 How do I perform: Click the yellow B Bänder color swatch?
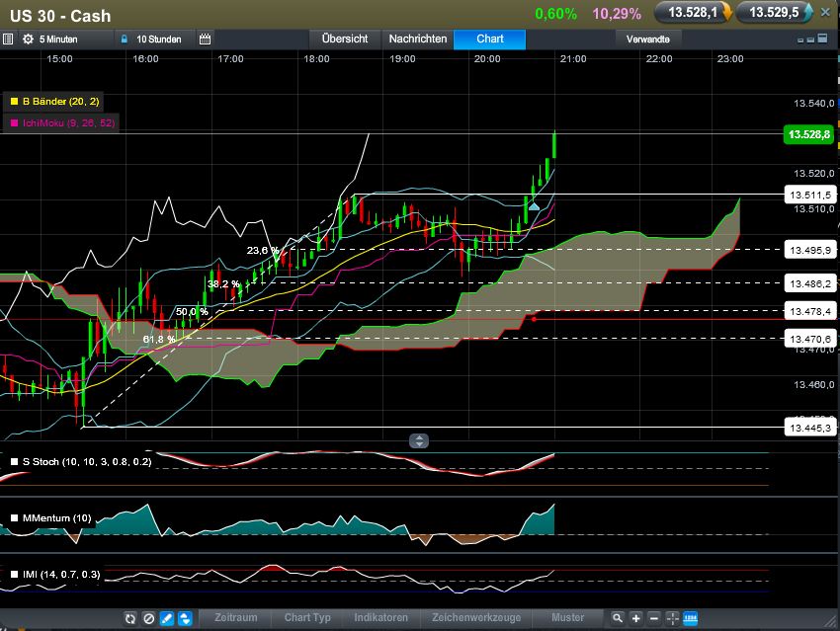pyautogui.click(x=14, y=101)
